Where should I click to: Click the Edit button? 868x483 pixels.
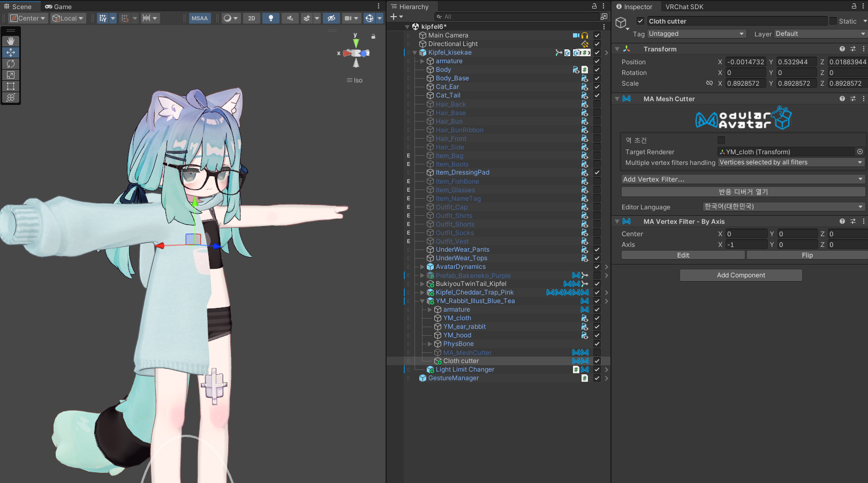pyautogui.click(x=683, y=255)
